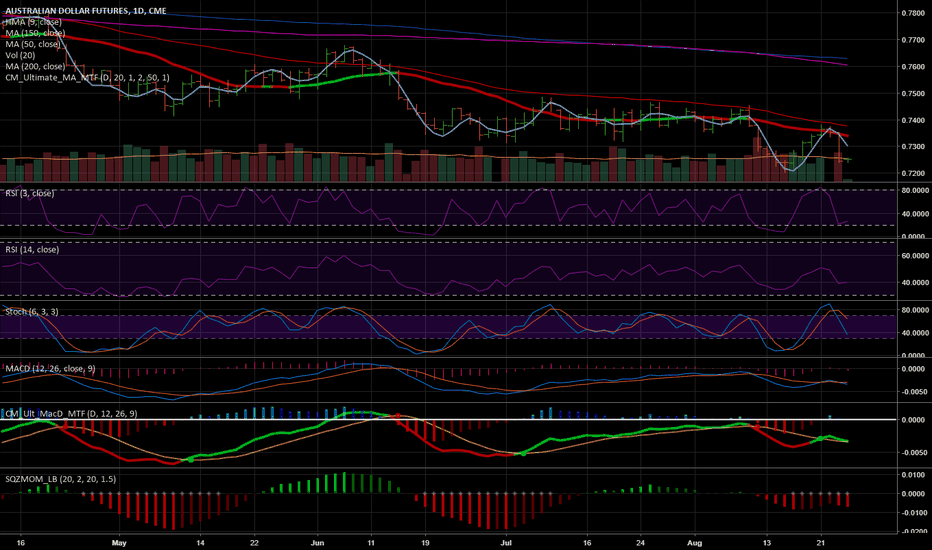This screenshot has width=932, height=550.
Task: Select the MA (150, close) indicator legend
Action: pos(35,33)
